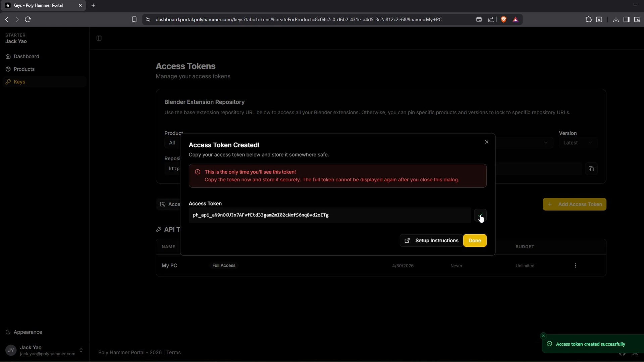Click the My PC token name
The height and width of the screenshot is (362, 644).
click(169, 265)
